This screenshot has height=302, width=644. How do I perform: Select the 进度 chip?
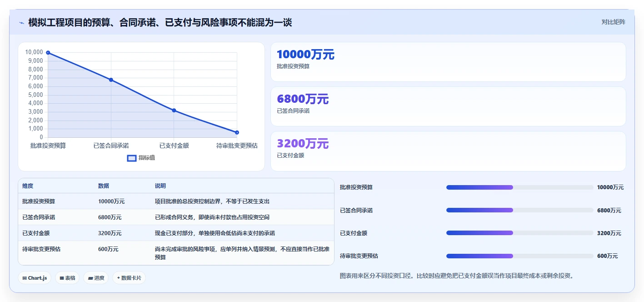tap(96, 278)
